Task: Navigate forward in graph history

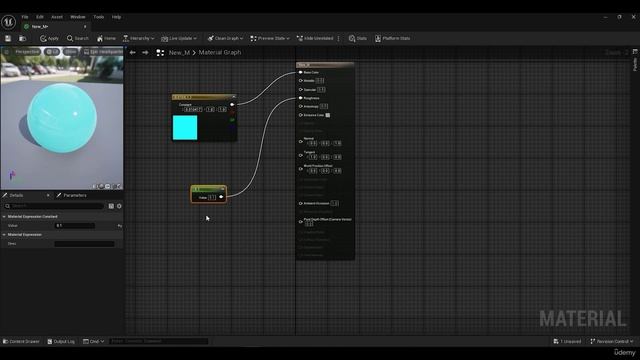Action: pyautogui.click(x=145, y=53)
